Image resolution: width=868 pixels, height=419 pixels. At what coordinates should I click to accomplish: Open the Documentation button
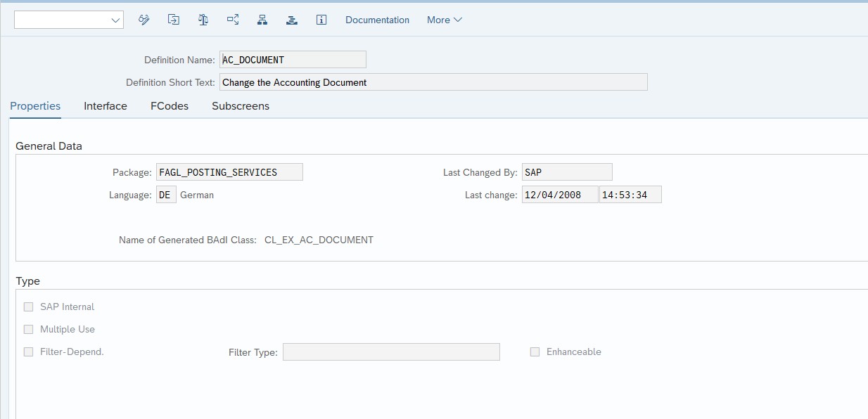tap(377, 20)
